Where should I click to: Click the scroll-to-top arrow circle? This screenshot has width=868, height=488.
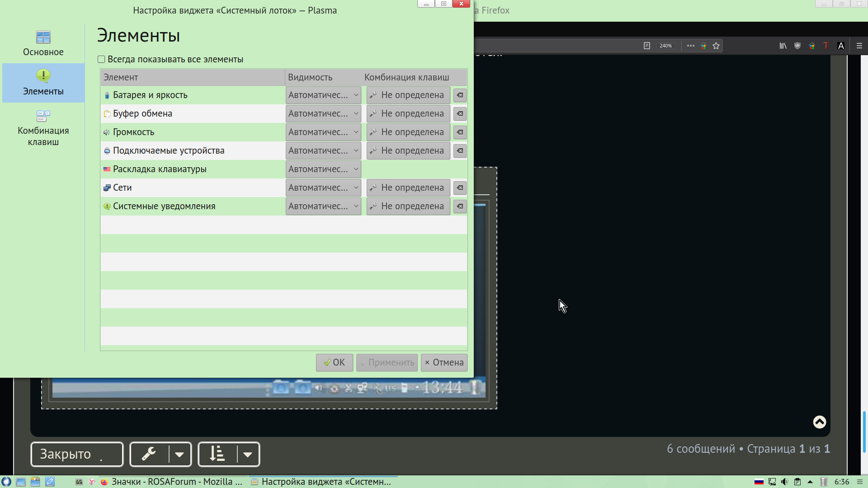coord(819,422)
